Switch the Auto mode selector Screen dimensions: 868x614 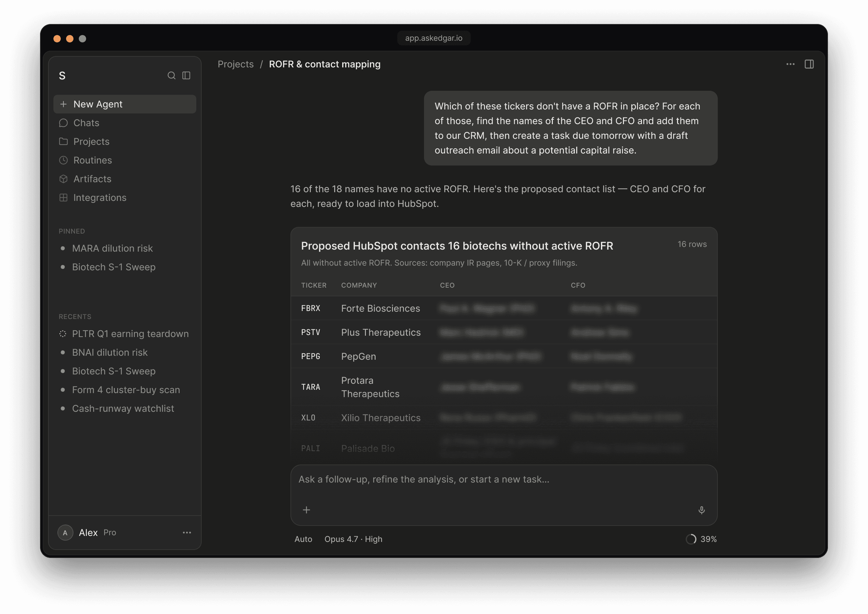tap(303, 539)
